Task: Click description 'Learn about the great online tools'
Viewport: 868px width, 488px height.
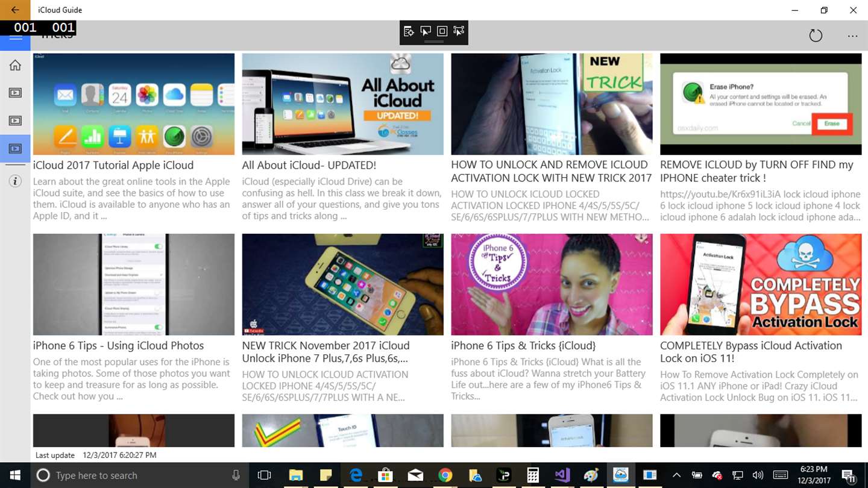Action: pyautogui.click(x=131, y=199)
